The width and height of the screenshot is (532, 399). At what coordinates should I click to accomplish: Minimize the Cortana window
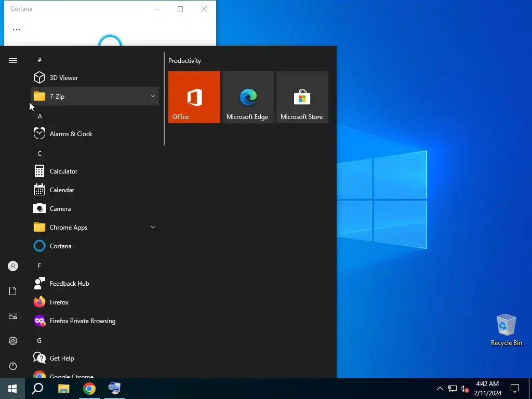(156, 9)
